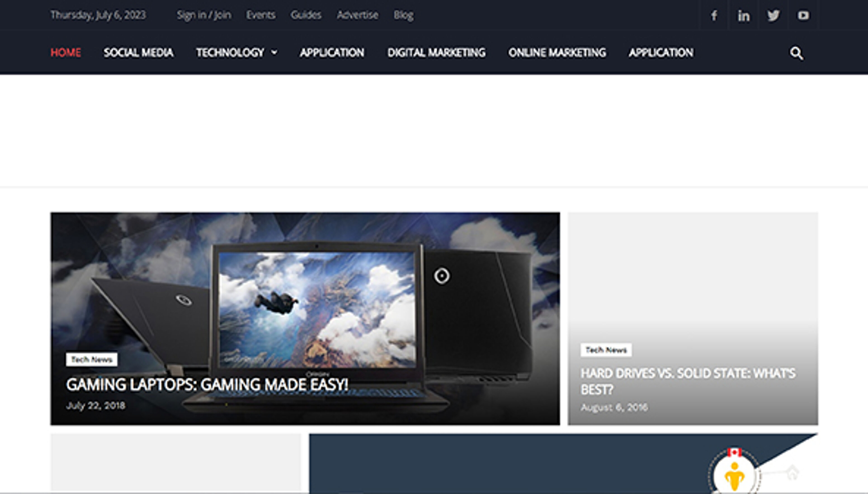This screenshot has height=494, width=868.
Task: Open the Digital Marketing menu item
Action: [x=436, y=53]
